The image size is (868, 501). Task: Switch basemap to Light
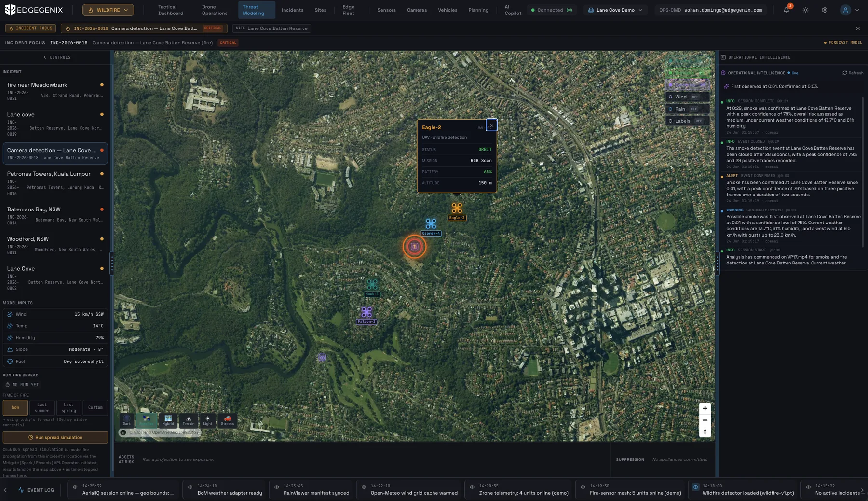[x=207, y=420]
